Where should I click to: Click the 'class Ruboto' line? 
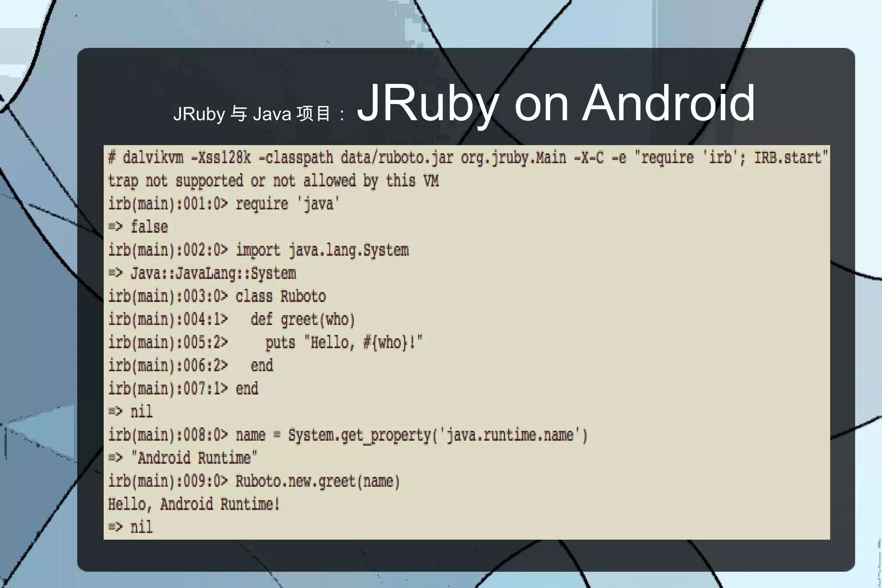pos(217,296)
